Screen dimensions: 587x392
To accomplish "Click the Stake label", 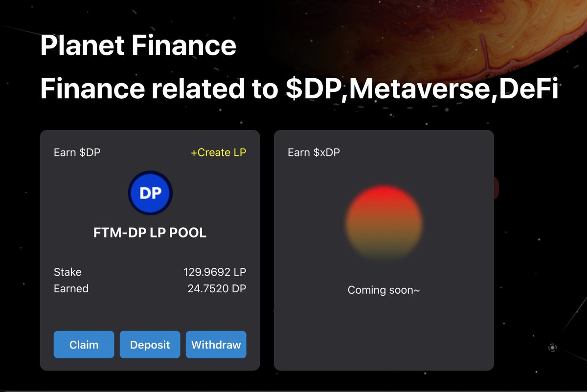I will point(68,272).
